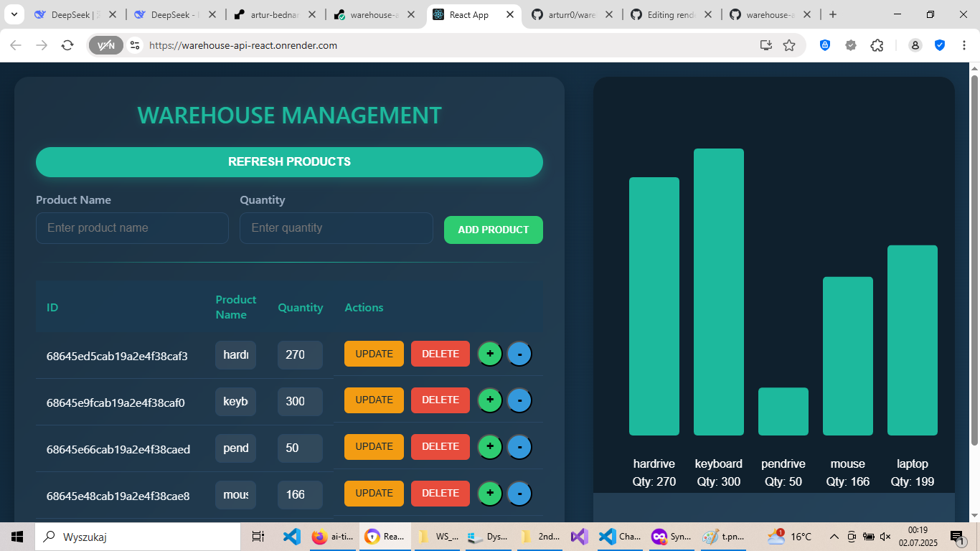
Task: Click green plus button in pendrive row
Action: click(490, 447)
